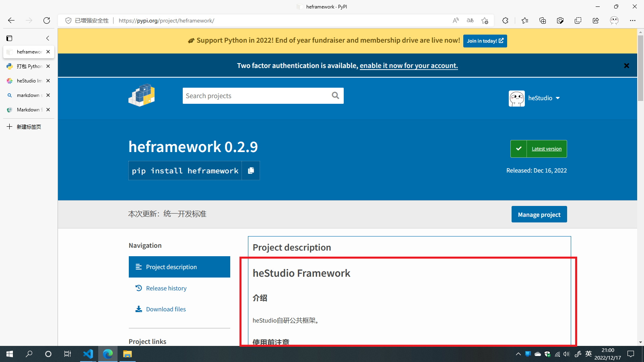The image size is (644, 362).
Task: Click the pip install heframework text
Action: (185, 171)
